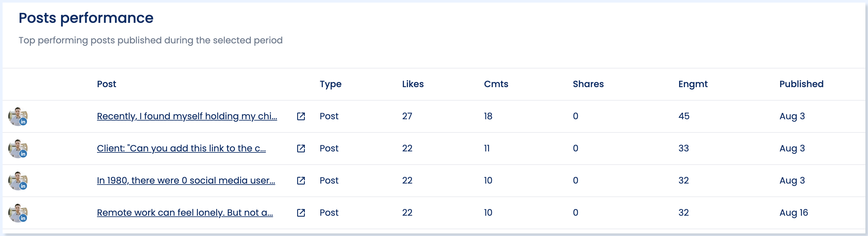Sort table by Shares column header
The width and height of the screenshot is (868, 236).
(x=588, y=84)
